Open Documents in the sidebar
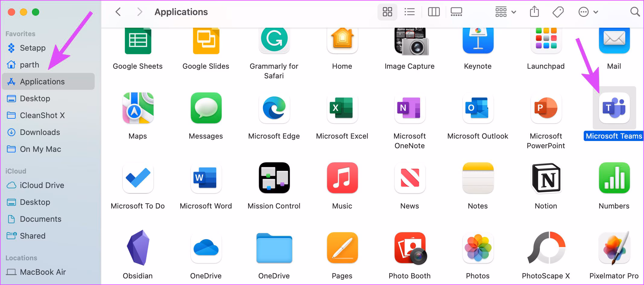 (x=48, y=219)
